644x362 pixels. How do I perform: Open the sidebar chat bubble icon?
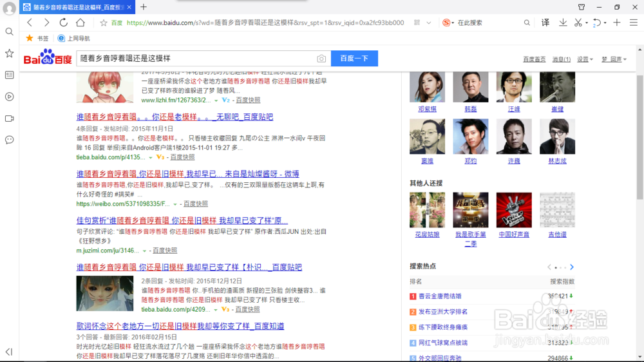pos(9,140)
